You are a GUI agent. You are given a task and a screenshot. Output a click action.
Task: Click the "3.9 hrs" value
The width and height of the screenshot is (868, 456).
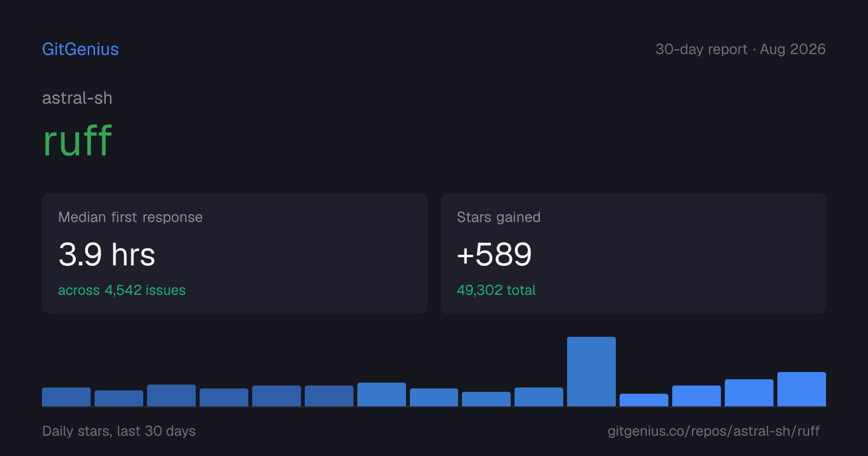(107, 254)
